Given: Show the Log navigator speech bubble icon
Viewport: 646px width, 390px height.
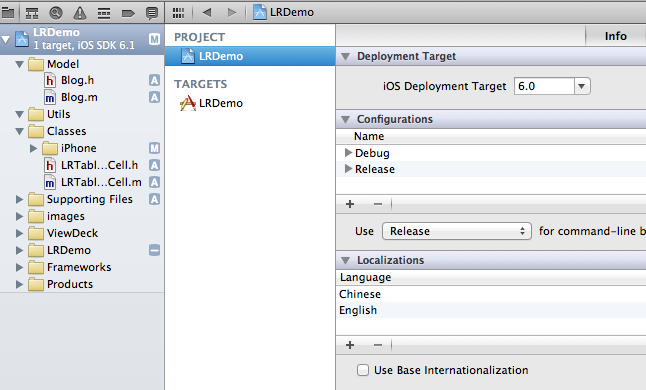Looking at the screenshot, I should pyautogui.click(x=152, y=13).
